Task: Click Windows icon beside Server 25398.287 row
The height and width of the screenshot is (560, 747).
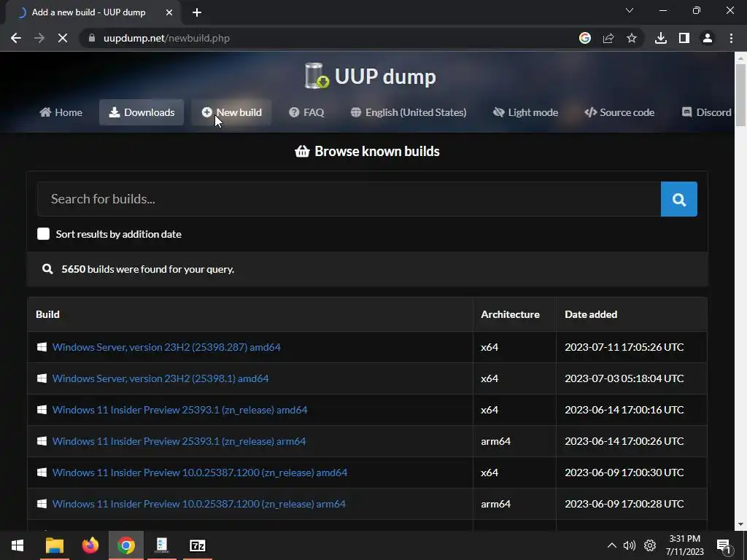Action: [x=42, y=347]
